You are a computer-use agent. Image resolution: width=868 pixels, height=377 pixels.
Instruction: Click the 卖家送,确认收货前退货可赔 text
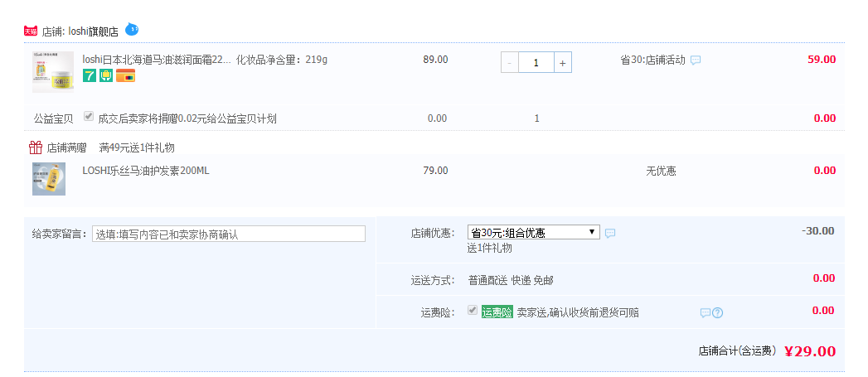tap(578, 312)
